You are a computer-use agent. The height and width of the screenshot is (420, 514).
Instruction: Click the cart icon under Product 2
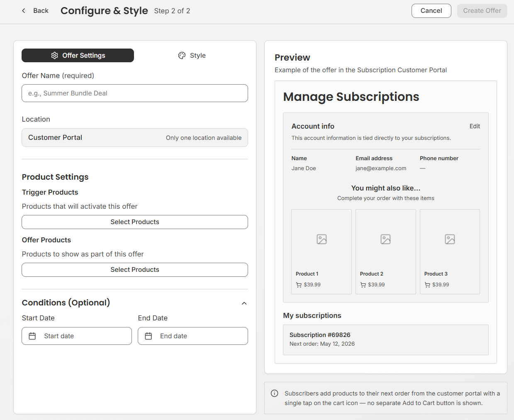(x=363, y=285)
